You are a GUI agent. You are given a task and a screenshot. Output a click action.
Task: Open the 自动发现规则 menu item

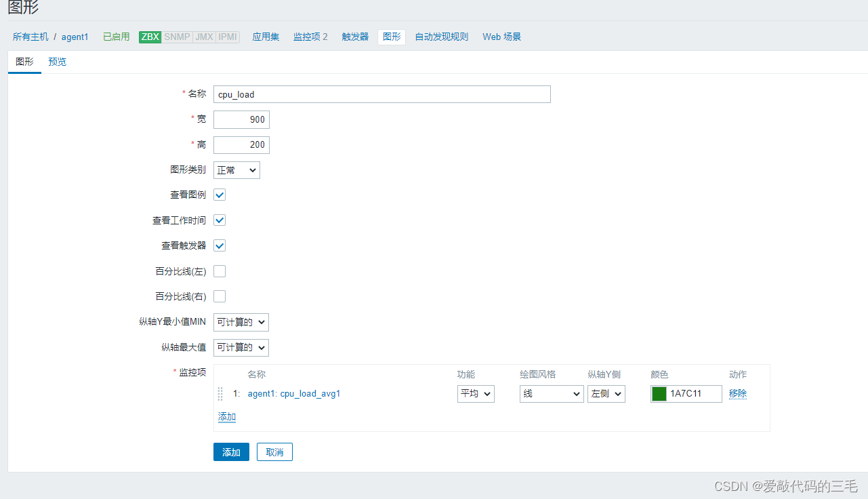pyautogui.click(x=442, y=37)
